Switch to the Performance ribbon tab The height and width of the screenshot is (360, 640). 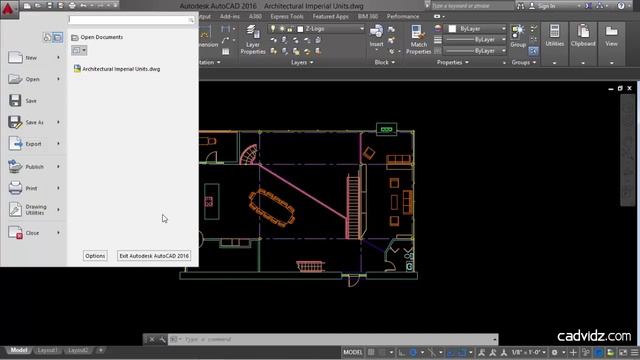403,16
